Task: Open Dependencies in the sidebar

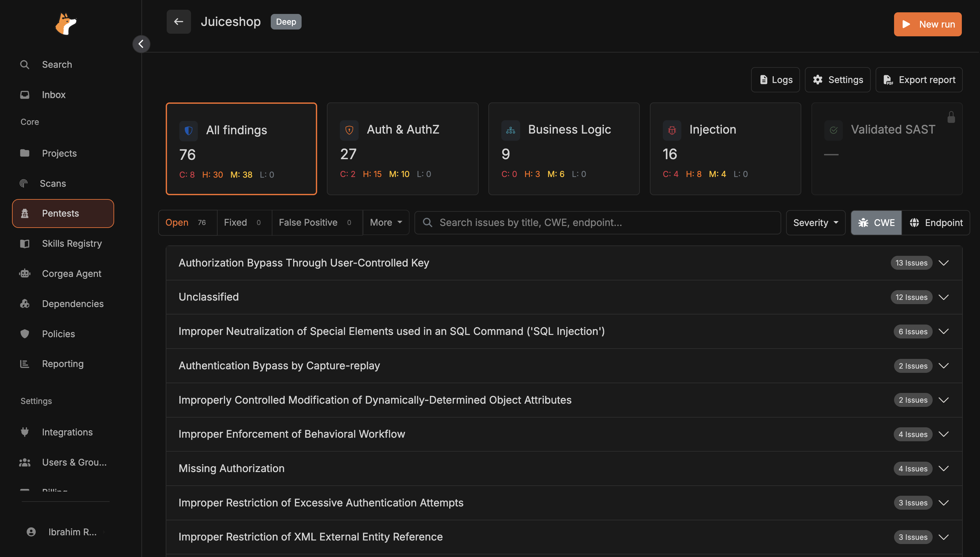Action: click(63, 304)
